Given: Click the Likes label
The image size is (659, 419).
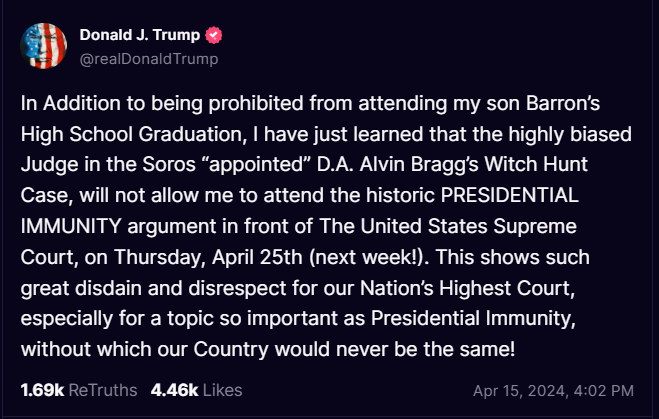Looking at the screenshot, I should pyautogui.click(x=223, y=390).
